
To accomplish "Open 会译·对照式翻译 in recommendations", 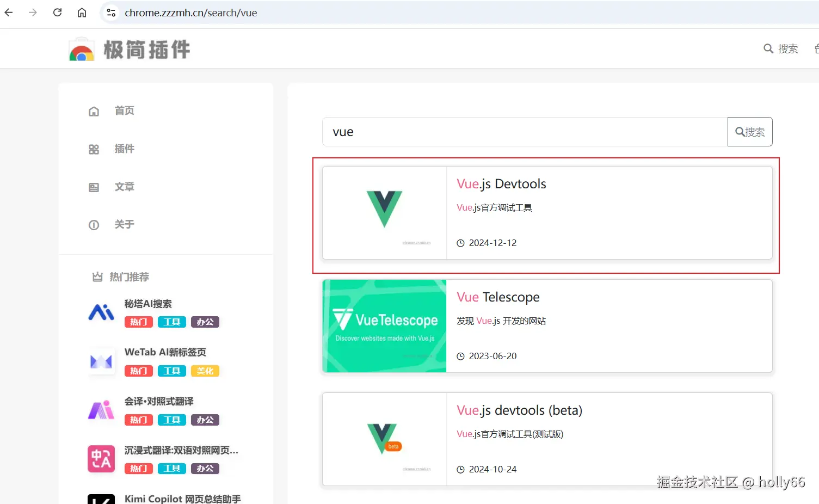I will (x=159, y=401).
